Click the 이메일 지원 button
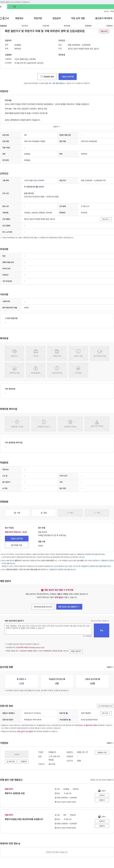The image size is (114, 868). click(17, 545)
